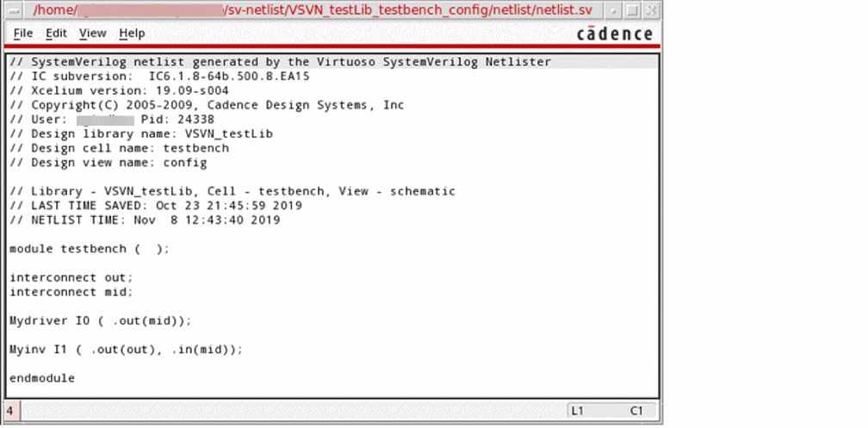Click the 'Myinv I1' instance line
The image size is (868, 428).
127,350
